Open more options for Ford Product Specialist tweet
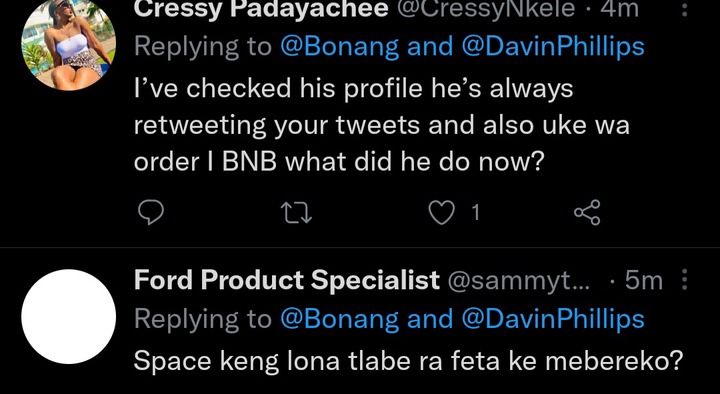 [x=684, y=280]
